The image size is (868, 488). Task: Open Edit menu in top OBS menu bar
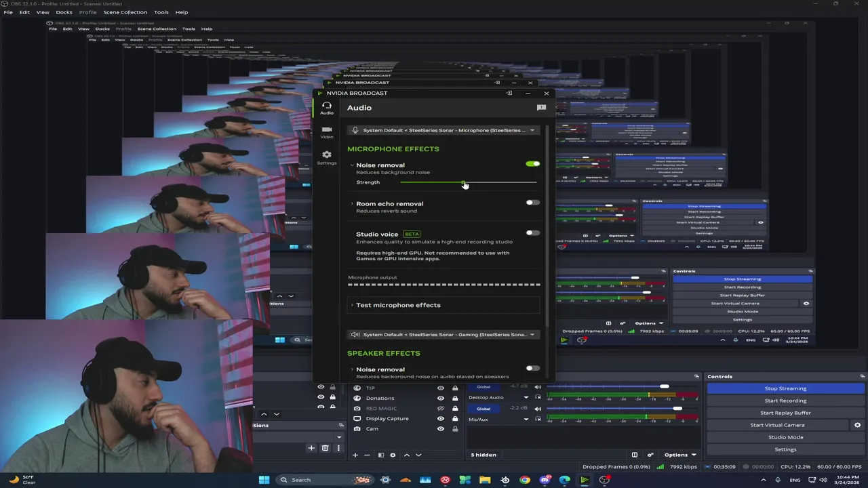tap(24, 12)
